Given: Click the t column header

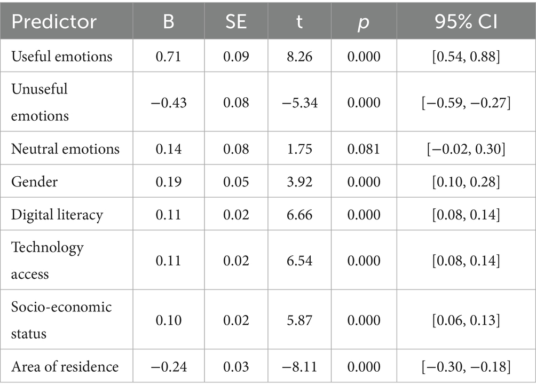Looking at the screenshot, I should point(299,21).
